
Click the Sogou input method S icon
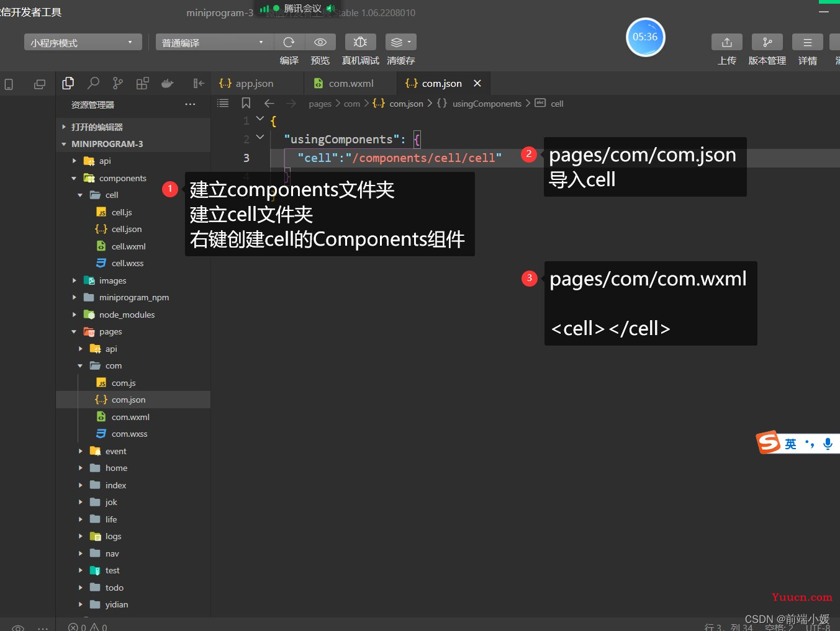click(769, 442)
